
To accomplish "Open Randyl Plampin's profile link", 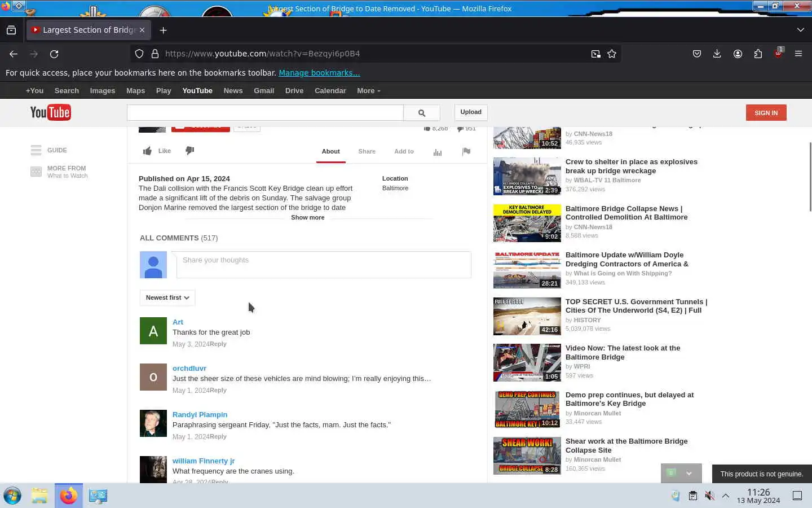I will tap(200, 415).
